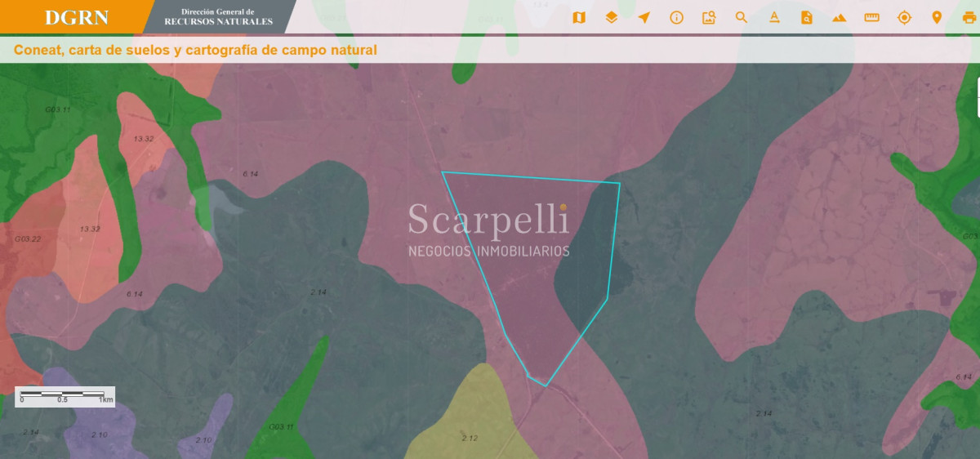Click Dirección General de Recursos Naturales banner
The image size is (980, 459).
click(x=218, y=16)
